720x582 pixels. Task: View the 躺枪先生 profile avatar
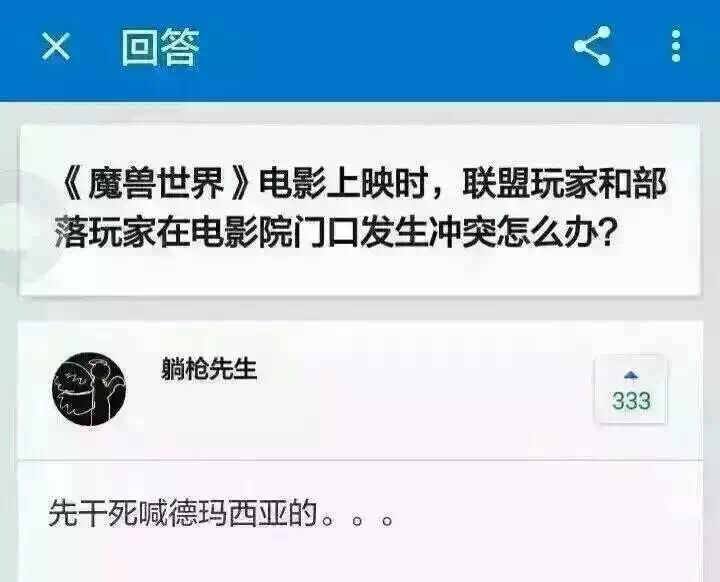pyautogui.click(x=89, y=389)
